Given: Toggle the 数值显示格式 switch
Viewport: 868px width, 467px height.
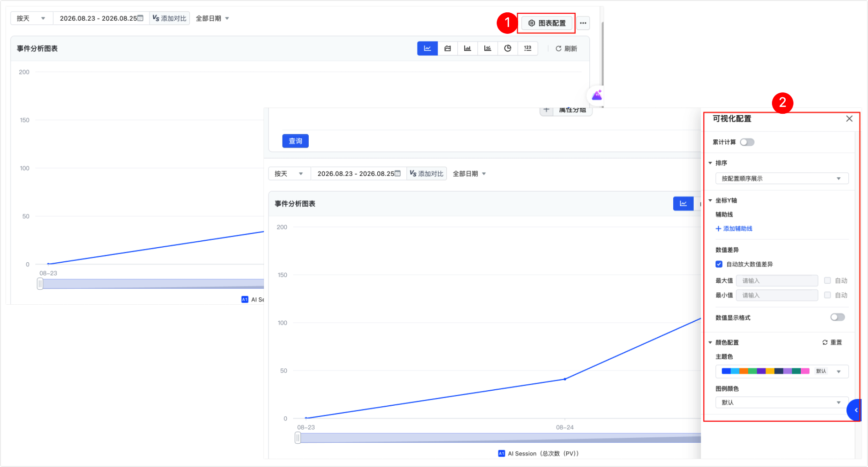Looking at the screenshot, I should [838, 317].
